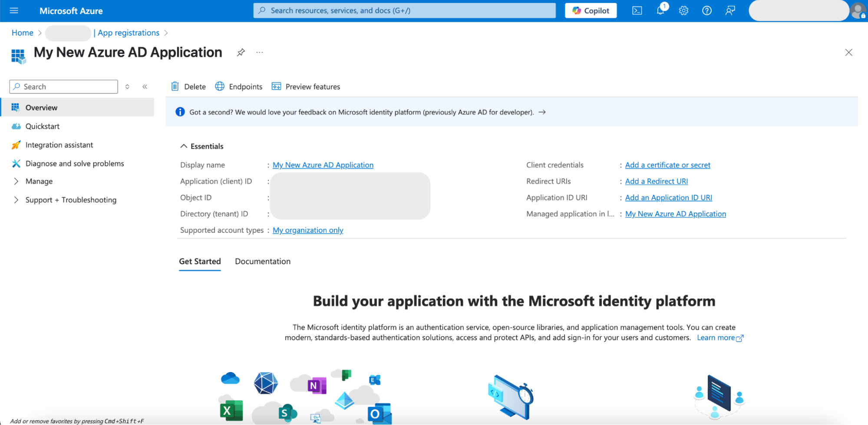The image size is (868, 425).
Task: Click the Exchange icon illustration
Action: click(x=375, y=380)
